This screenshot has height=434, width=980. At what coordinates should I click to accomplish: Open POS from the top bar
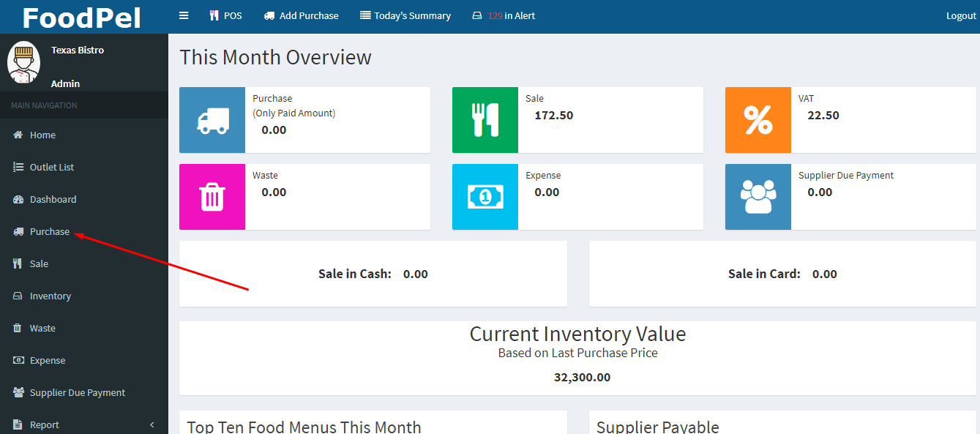click(225, 15)
